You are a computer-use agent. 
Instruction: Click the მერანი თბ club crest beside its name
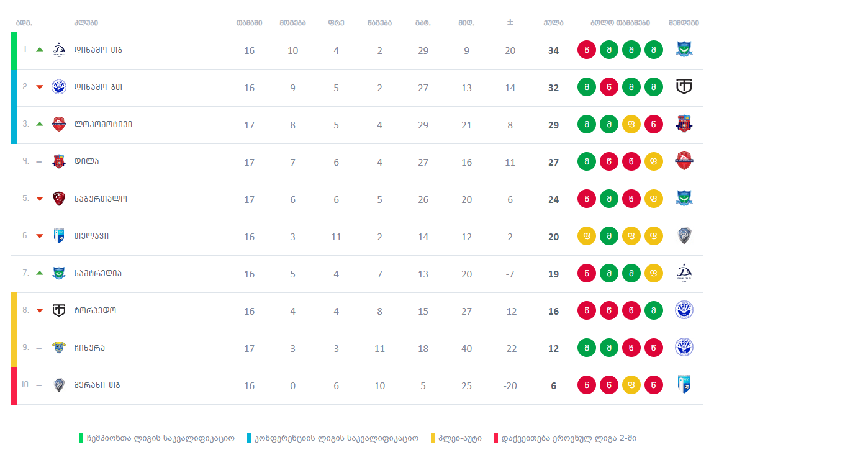point(59,385)
